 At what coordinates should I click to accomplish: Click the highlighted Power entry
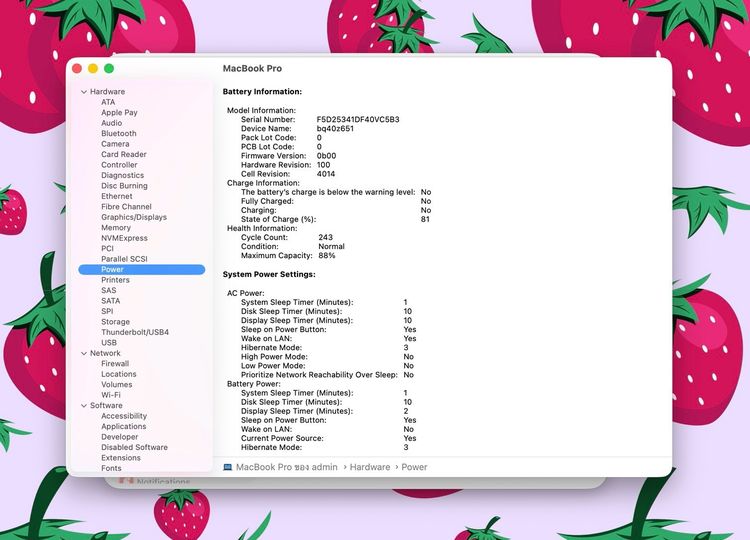coord(142,270)
